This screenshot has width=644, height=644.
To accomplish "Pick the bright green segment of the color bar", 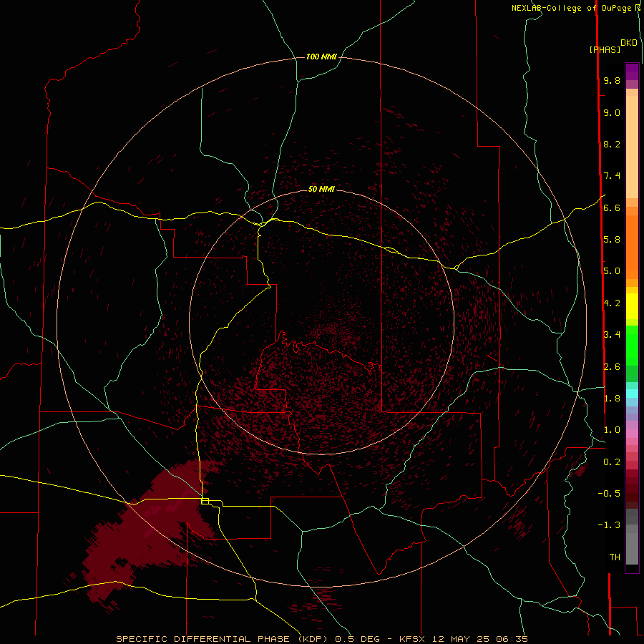I will [x=632, y=345].
